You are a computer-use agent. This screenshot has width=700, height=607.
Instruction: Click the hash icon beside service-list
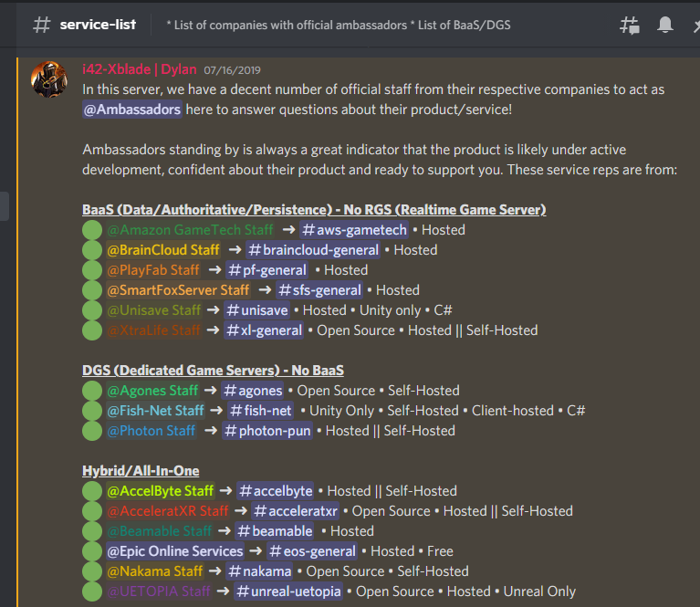(42, 25)
